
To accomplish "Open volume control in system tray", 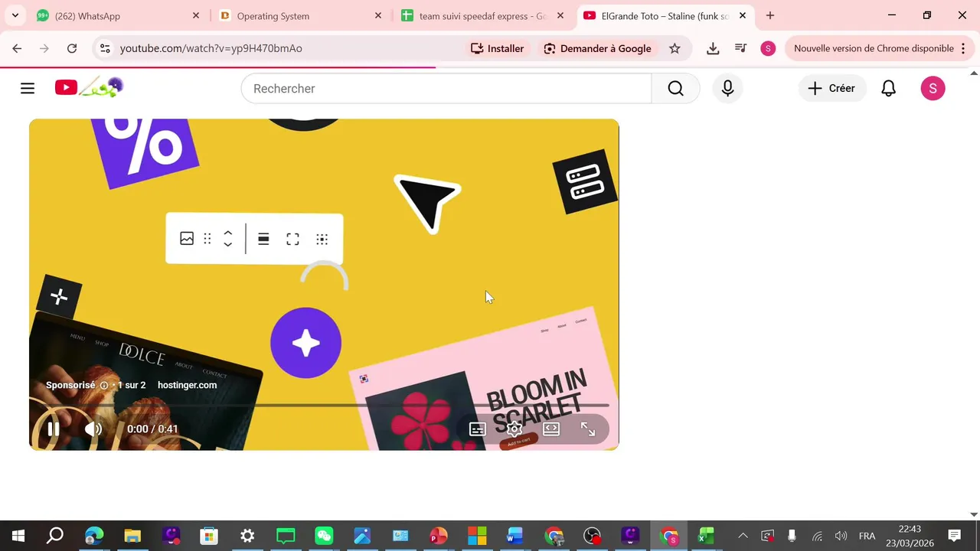I will (841, 536).
